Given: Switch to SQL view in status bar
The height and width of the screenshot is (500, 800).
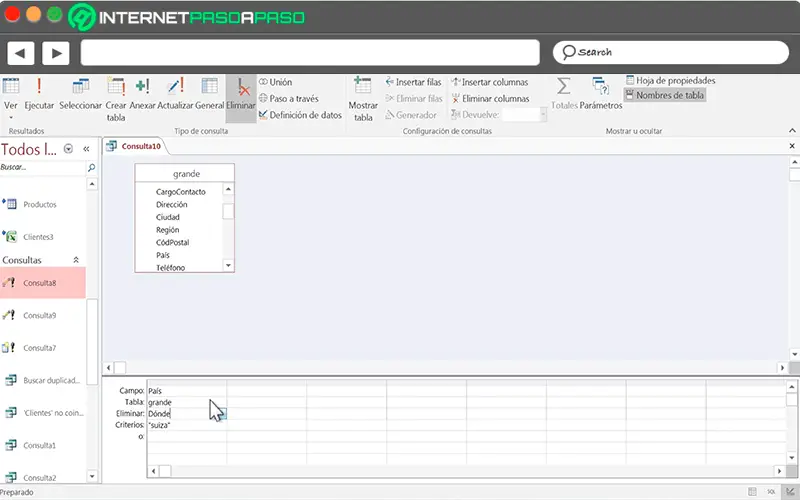Looking at the screenshot, I should [x=771, y=492].
